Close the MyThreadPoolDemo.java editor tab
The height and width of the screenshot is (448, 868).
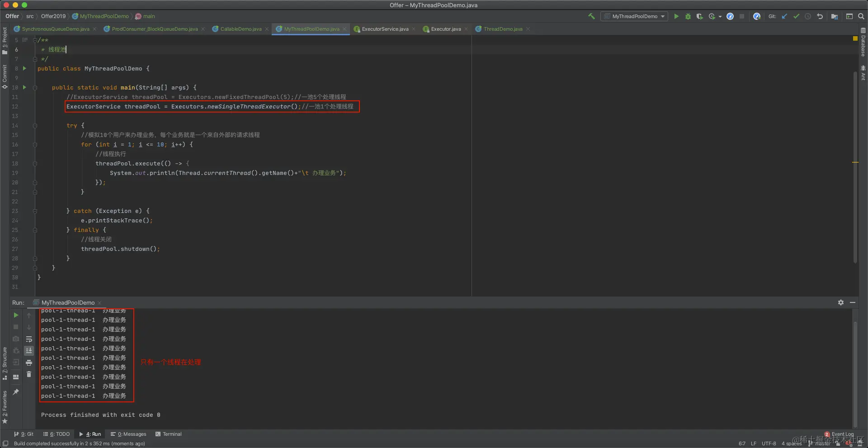pos(344,29)
